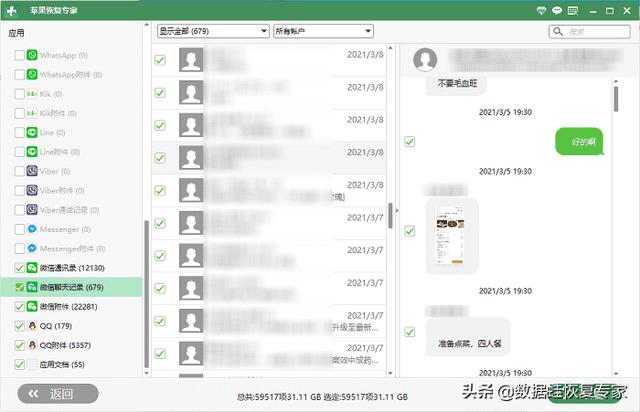Viewport: 640px width, 412px height.
Task: Click the Messenger附件 icon
Action: tap(32, 248)
